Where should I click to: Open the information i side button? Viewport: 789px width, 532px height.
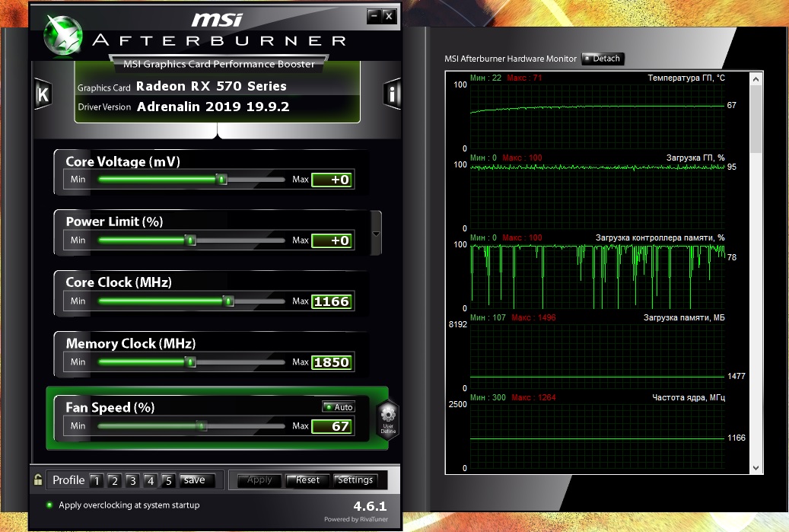pos(392,93)
